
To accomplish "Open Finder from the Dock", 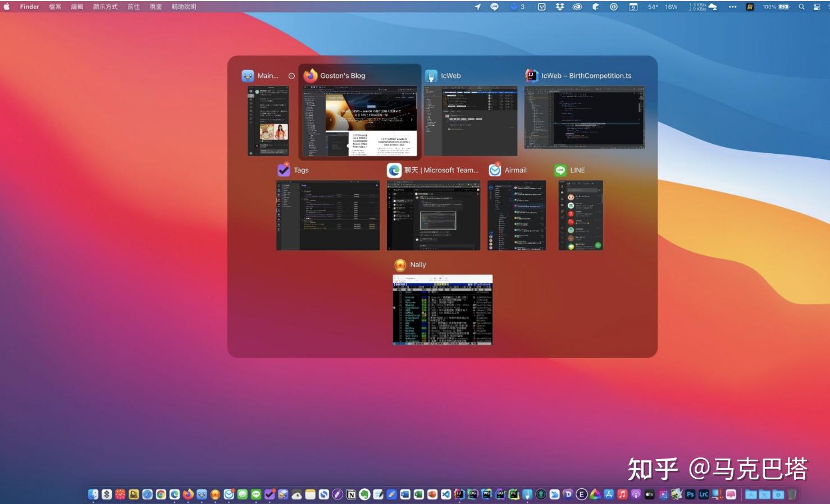I will (x=93, y=494).
